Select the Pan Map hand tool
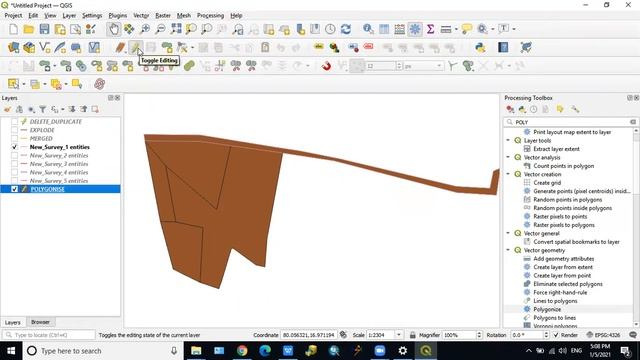The width and height of the screenshot is (640, 360). (113, 29)
